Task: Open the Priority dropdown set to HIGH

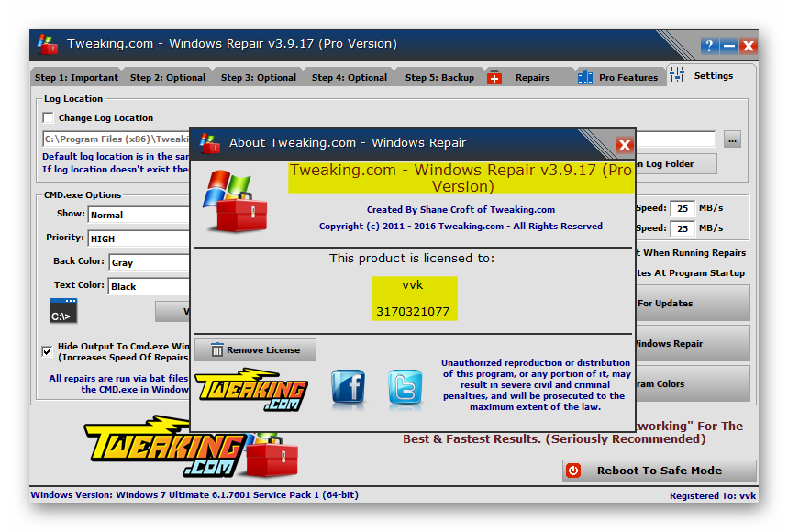Action: pyautogui.click(x=139, y=238)
